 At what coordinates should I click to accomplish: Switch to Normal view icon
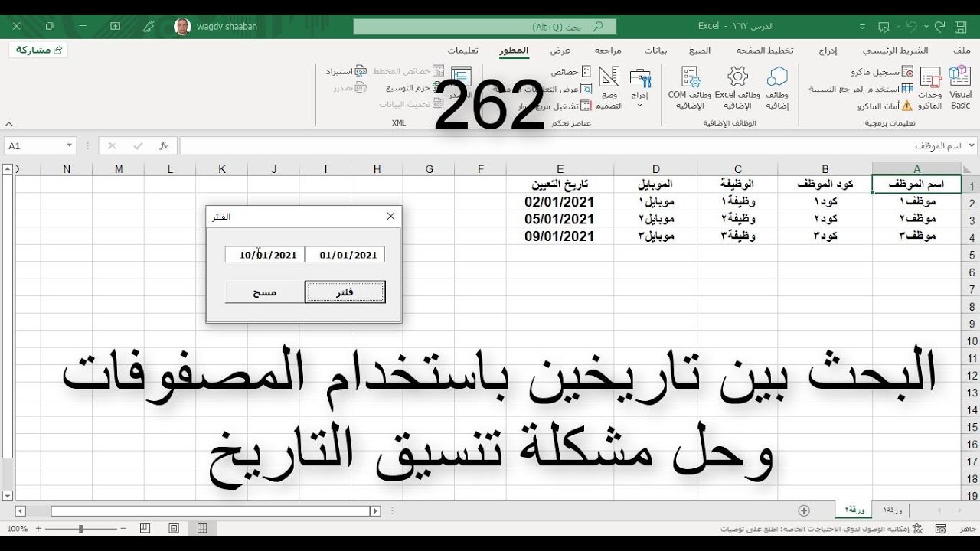pos(202,529)
